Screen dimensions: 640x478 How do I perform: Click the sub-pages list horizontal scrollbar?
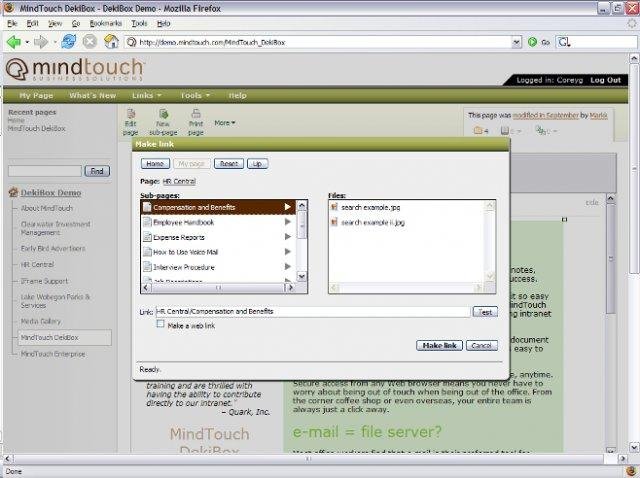(x=218, y=288)
